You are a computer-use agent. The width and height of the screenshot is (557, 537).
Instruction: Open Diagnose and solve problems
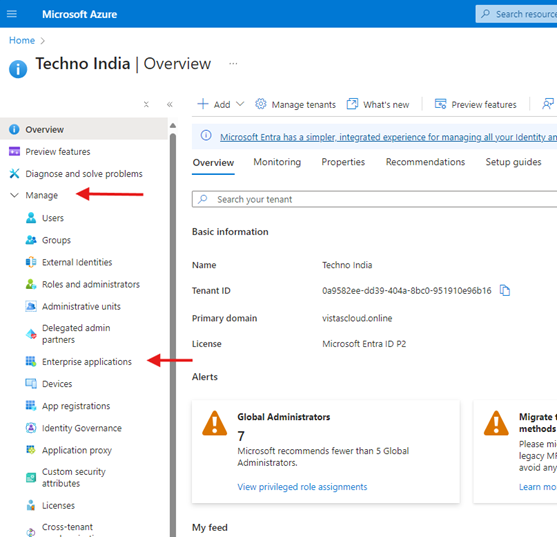(x=84, y=174)
